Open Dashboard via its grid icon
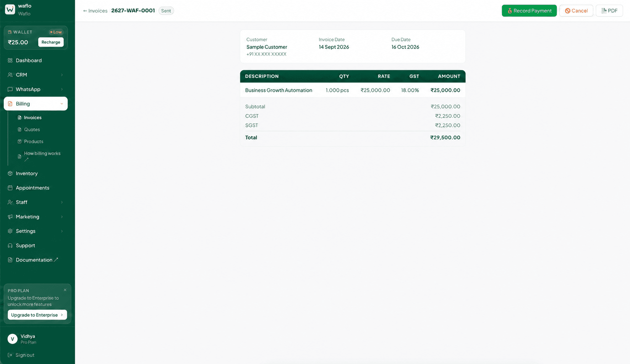Image resolution: width=630 pixels, height=364 pixels. (x=10, y=60)
